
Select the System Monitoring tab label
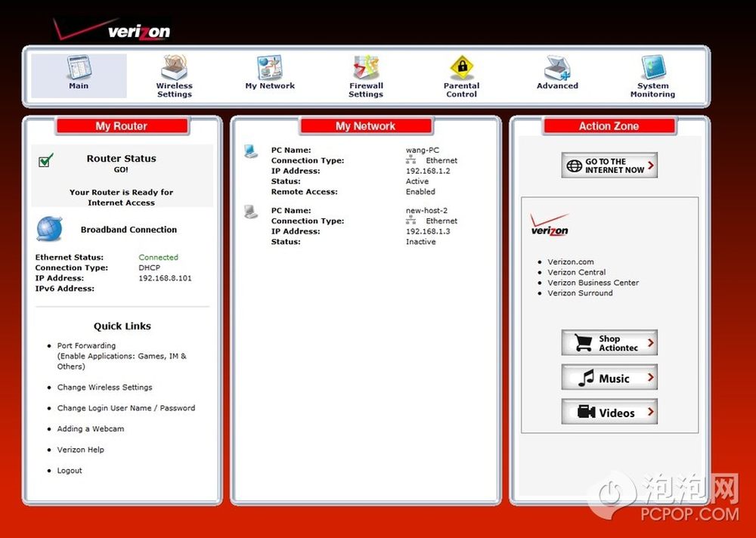[x=653, y=90]
